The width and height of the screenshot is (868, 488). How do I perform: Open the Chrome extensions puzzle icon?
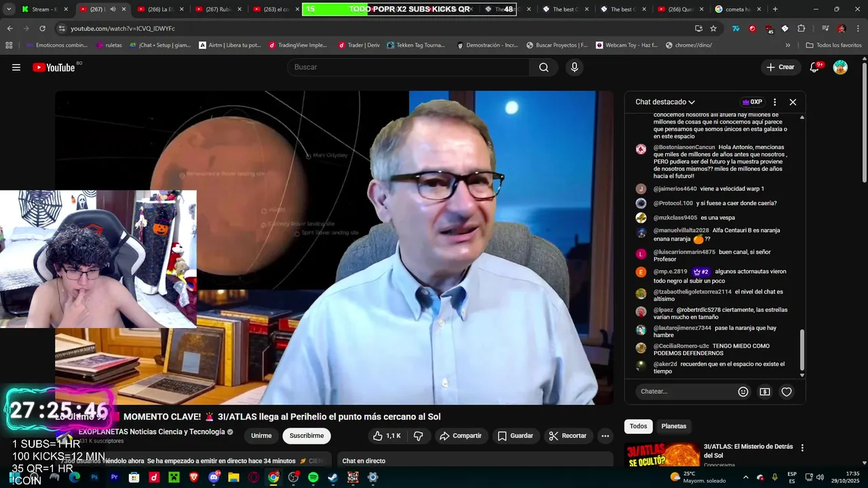coord(801,28)
